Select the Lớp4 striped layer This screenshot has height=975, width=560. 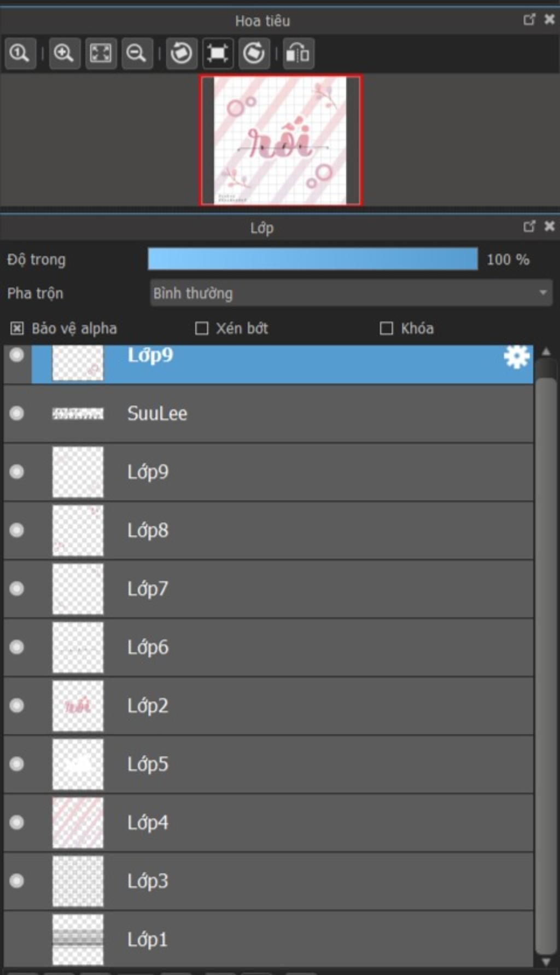coord(268,823)
